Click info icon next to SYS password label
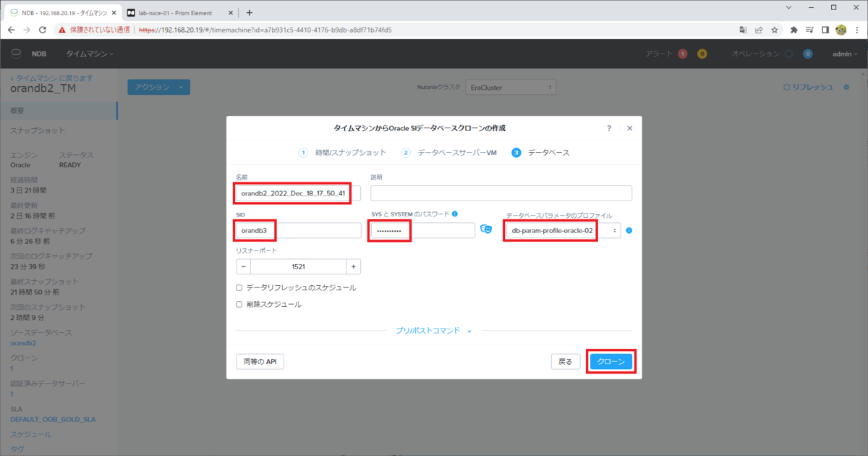The width and height of the screenshot is (868, 456). (455, 214)
